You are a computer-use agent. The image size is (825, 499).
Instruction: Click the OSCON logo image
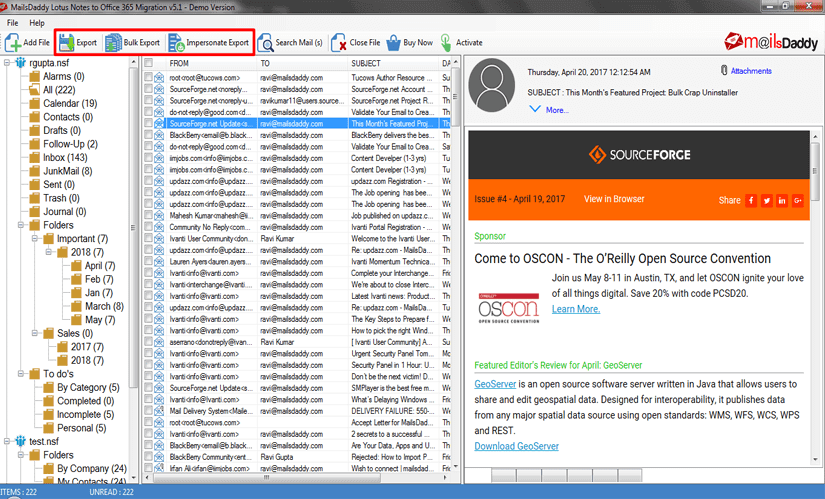click(x=509, y=308)
